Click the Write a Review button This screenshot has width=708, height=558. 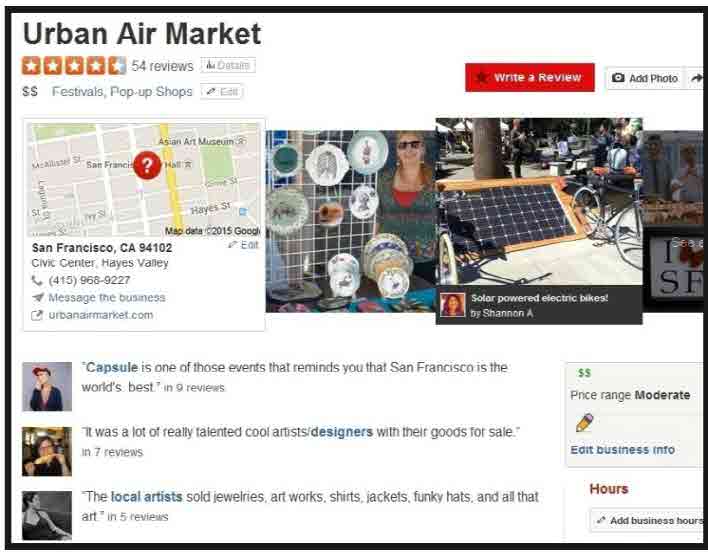click(530, 77)
